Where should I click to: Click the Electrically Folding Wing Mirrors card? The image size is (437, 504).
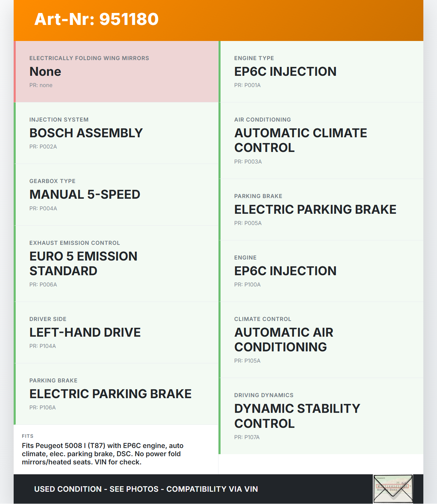pyautogui.click(x=117, y=72)
